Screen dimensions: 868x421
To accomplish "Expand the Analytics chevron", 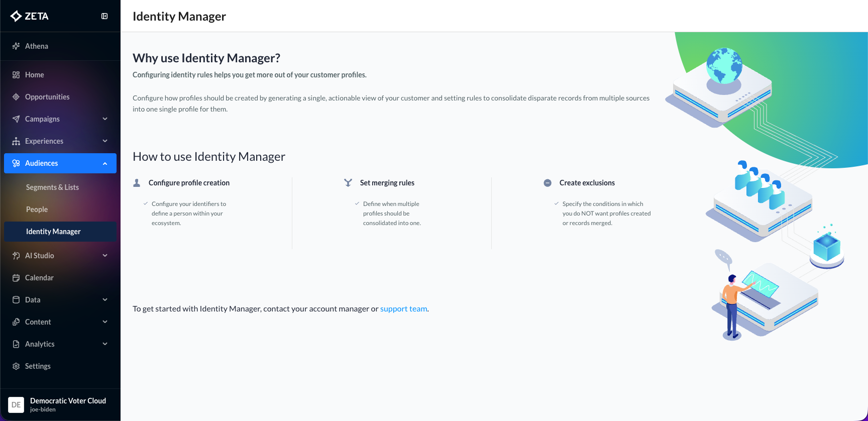I will (x=105, y=344).
